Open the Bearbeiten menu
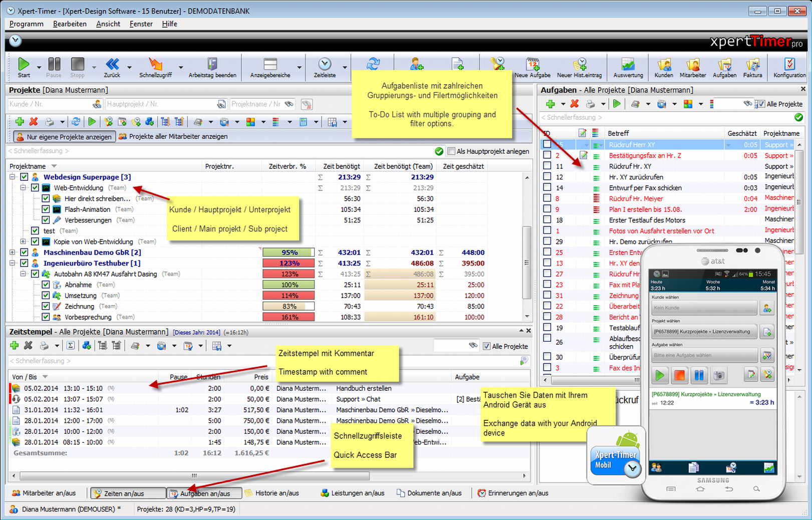The image size is (812, 520). click(70, 24)
